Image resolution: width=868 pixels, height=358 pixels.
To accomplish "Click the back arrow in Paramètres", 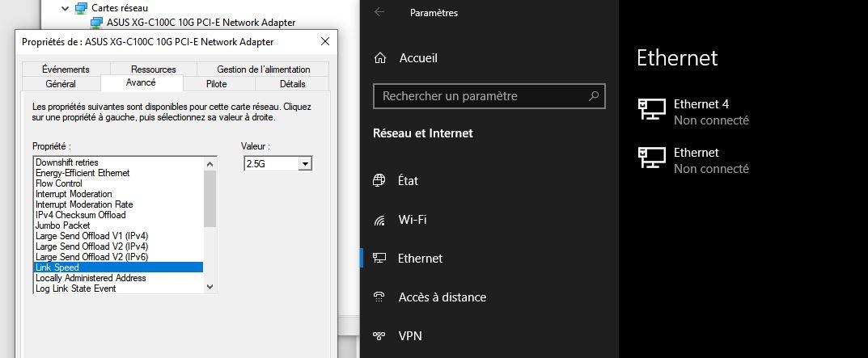I will coord(380,12).
